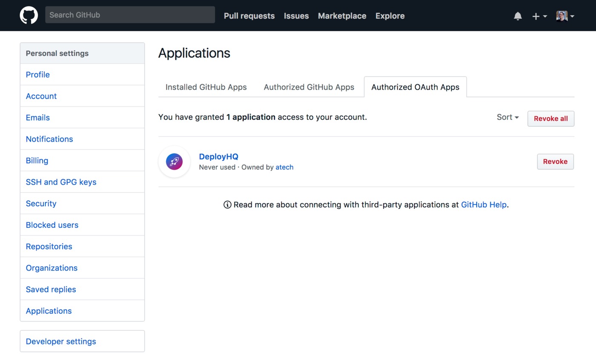Click the 'Never used' status text
The width and height of the screenshot is (596, 364).
coord(217,167)
